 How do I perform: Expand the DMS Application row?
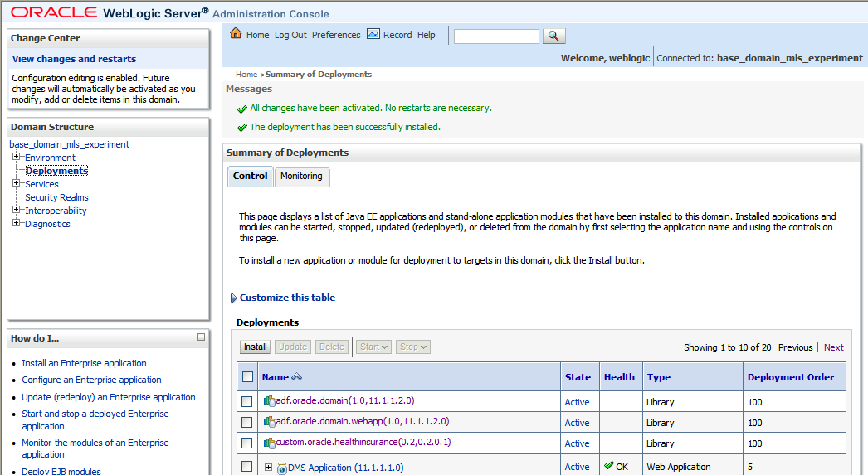pos(269,468)
